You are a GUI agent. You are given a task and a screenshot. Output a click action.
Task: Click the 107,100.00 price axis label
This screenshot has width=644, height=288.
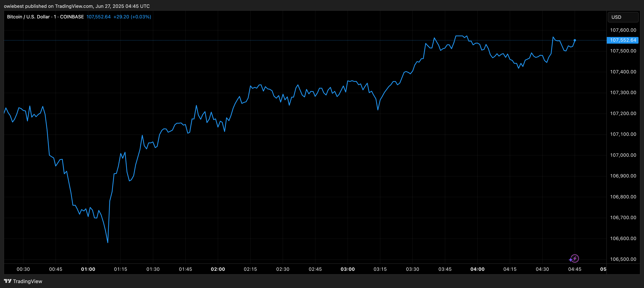[623, 134]
